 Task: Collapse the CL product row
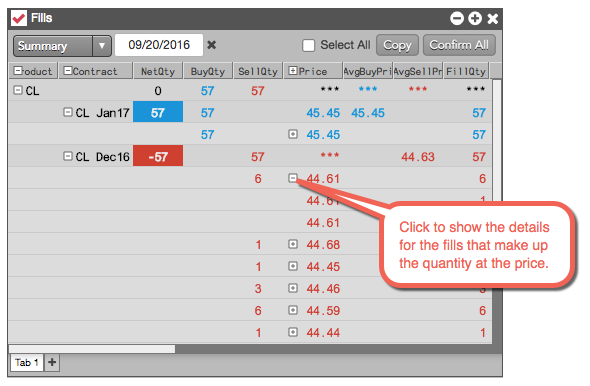point(18,90)
